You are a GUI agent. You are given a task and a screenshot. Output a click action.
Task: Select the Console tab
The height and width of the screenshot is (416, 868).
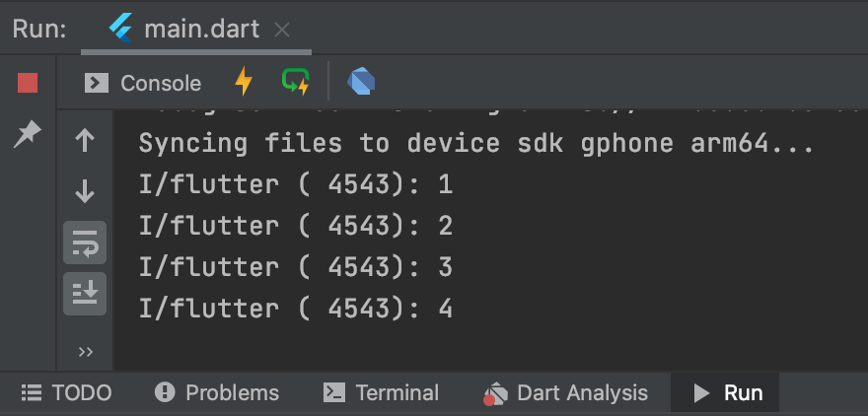[143, 84]
